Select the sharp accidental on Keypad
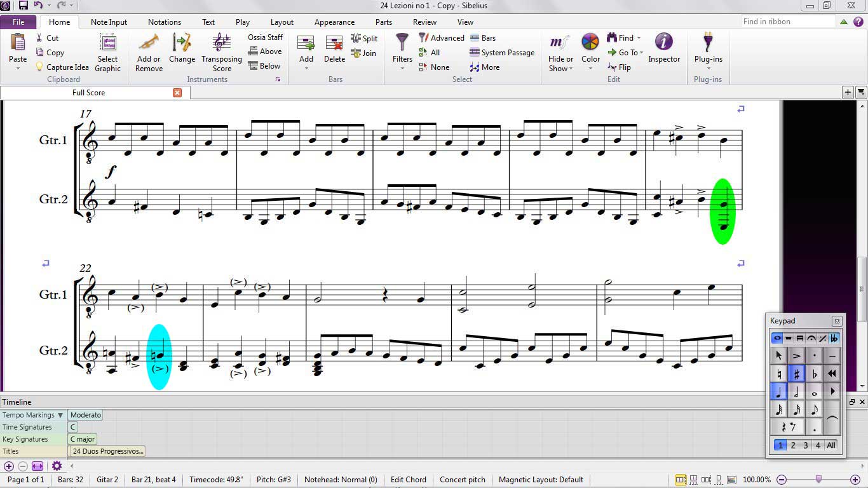868x488 pixels. (796, 374)
